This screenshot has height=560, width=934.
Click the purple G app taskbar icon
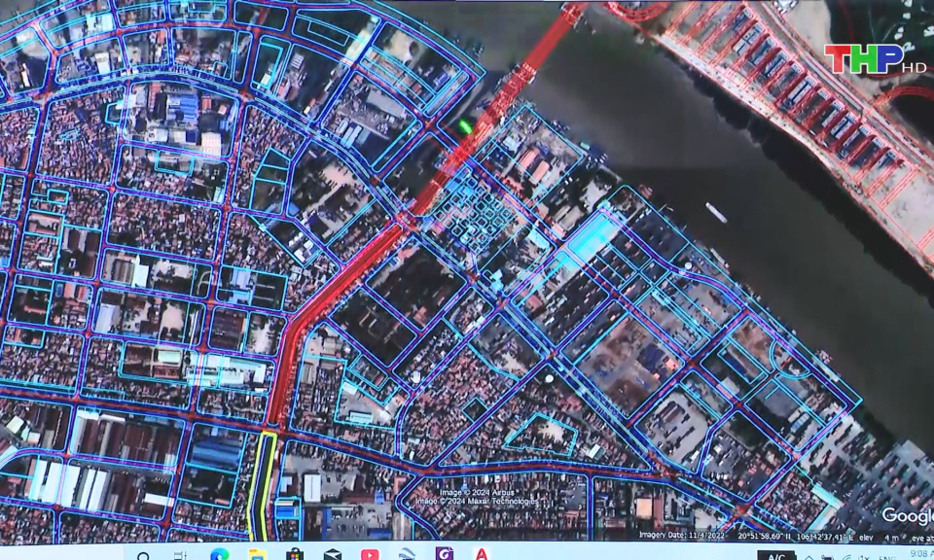click(445, 555)
